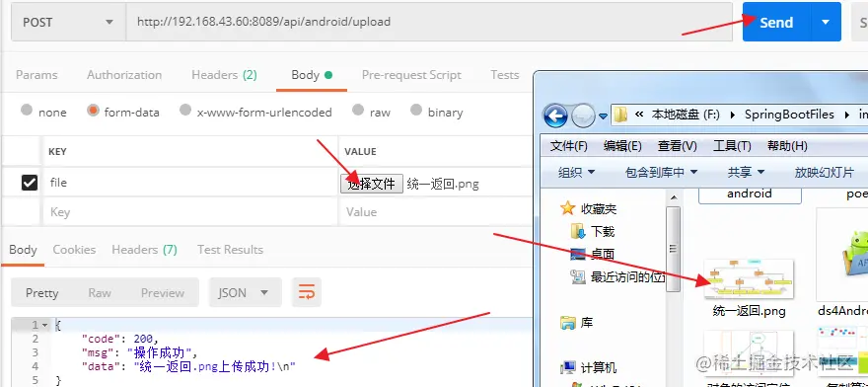
Task: Open Explorer recent locations dropdown arrow
Action: point(603,116)
